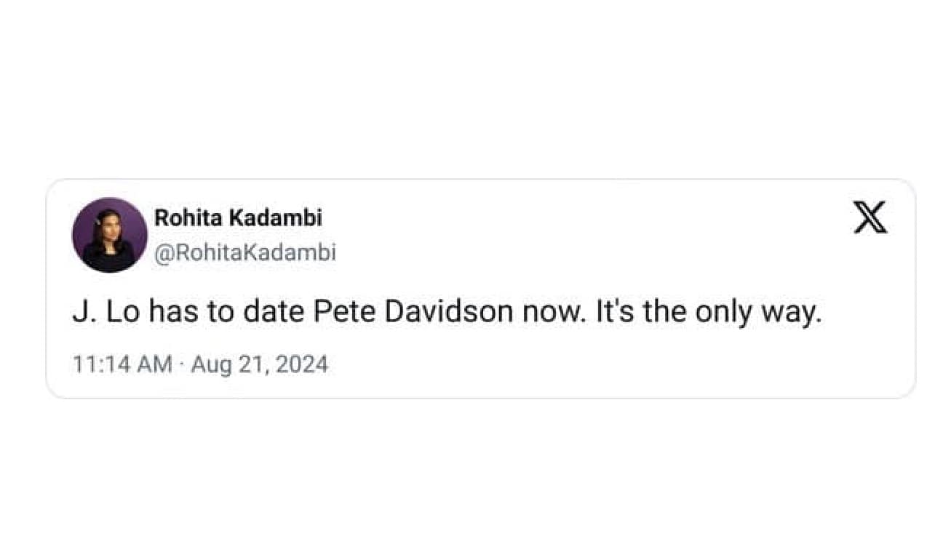The image size is (943, 560).
Task: Open Rohita Kadambi's profile picture
Action: click(x=109, y=235)
